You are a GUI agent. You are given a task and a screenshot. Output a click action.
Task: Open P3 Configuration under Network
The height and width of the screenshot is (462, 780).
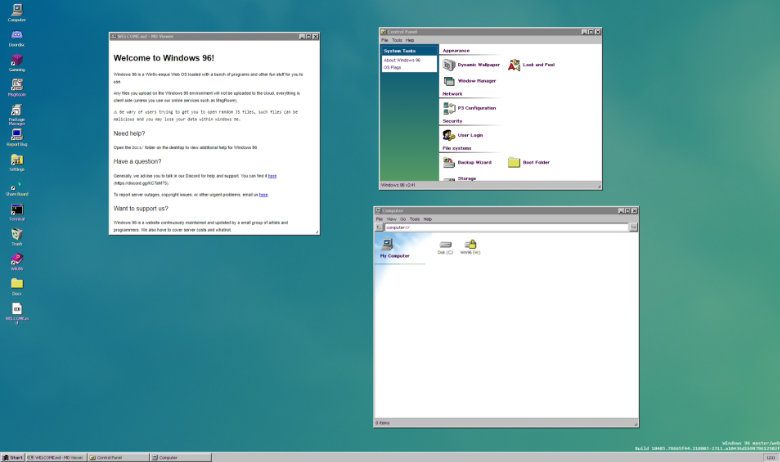tap(469, 108)
